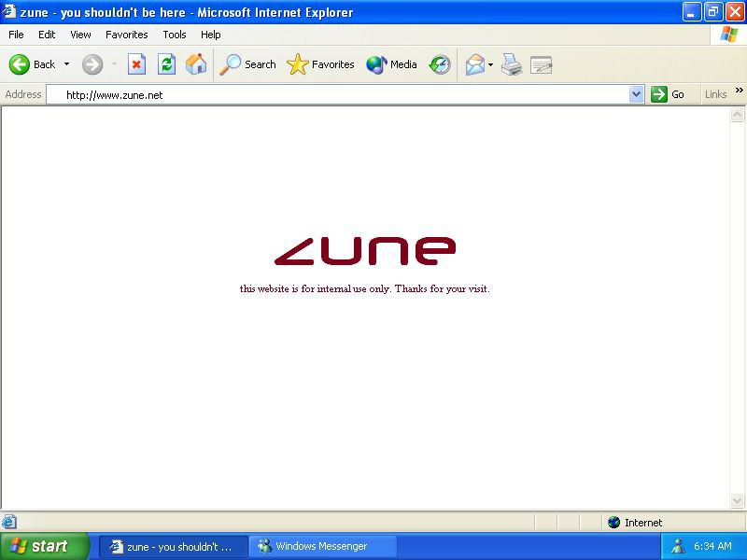The image size is (747, 560).
Task: Select the zune Internet Explorer taskbar button
Action: click(x=174, y=546)
